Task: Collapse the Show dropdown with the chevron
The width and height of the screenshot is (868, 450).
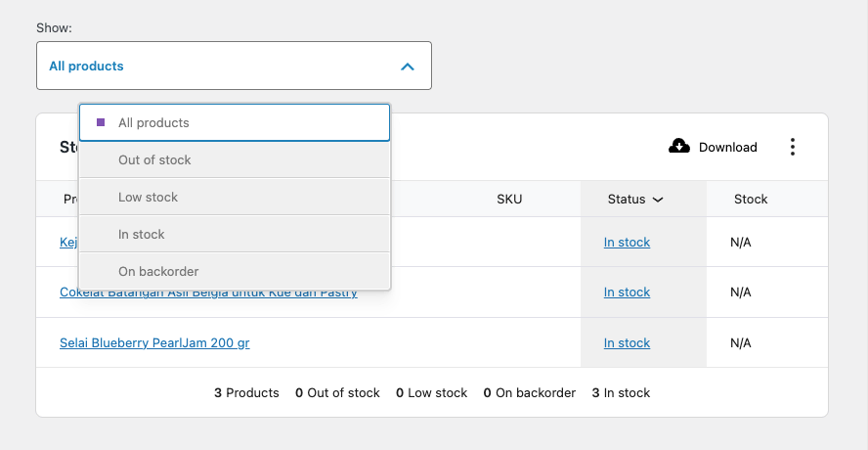Action: [408, 67]
